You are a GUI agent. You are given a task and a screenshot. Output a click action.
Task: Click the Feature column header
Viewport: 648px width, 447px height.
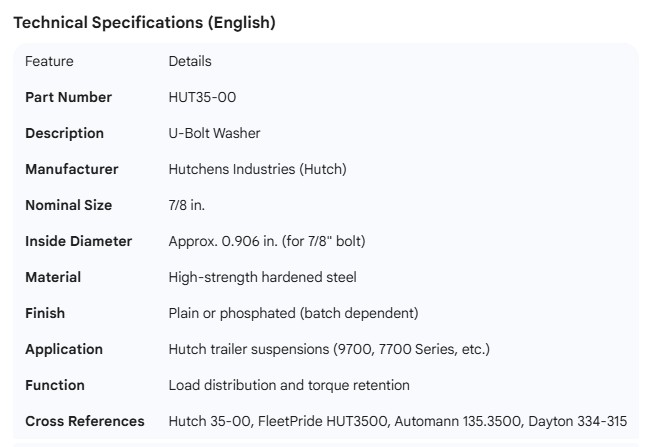click(x=49, y=61)
